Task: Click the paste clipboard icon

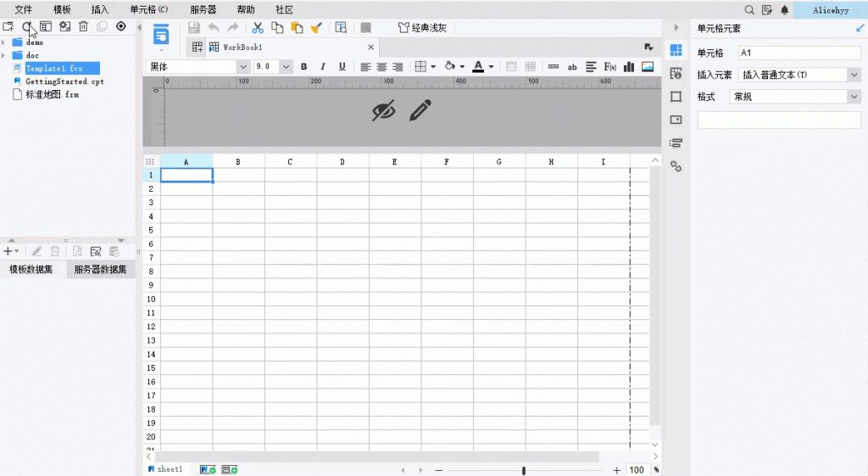Action: (x=297, y=28)
